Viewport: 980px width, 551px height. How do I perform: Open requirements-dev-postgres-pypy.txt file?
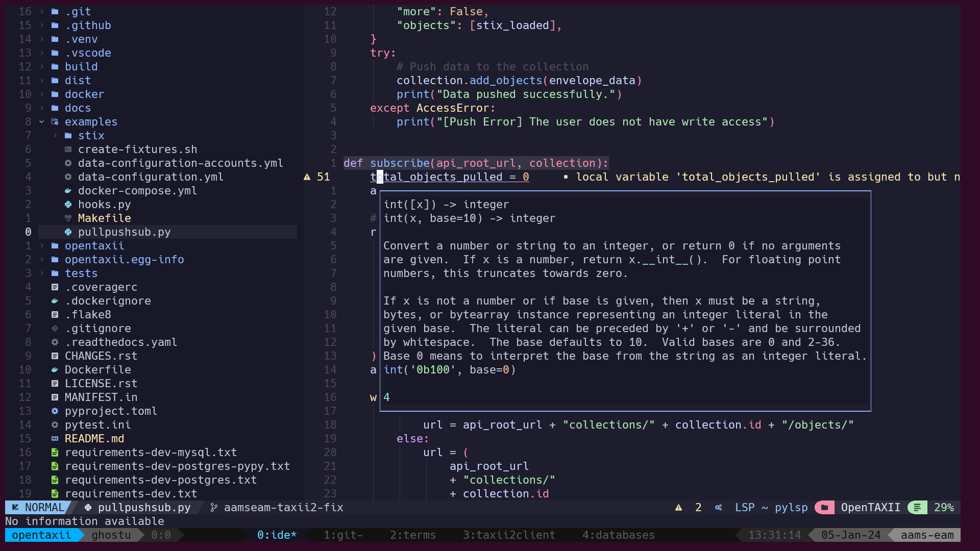click(178, 466)
